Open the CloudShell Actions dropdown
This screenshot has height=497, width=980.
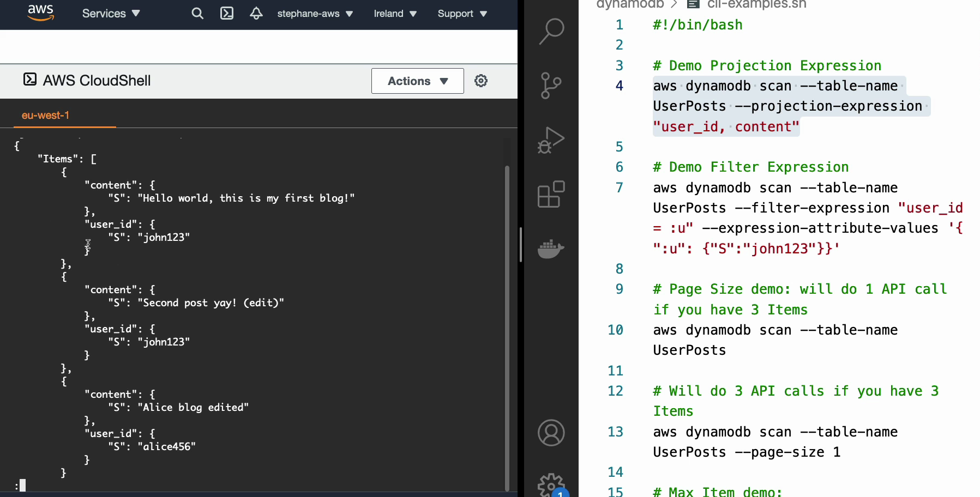[418, 81]
